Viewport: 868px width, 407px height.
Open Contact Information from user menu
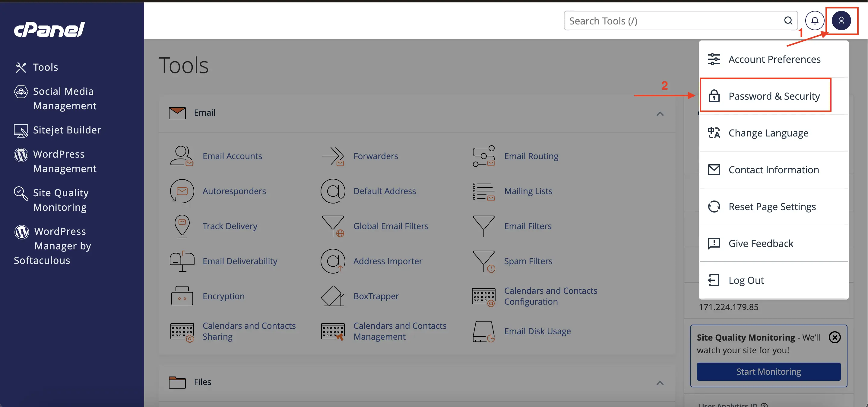pos(774,170)
